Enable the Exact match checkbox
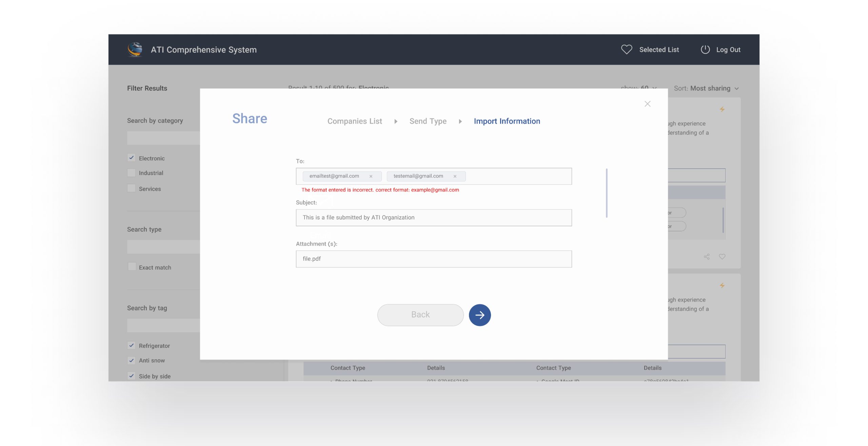 [132, 267]
